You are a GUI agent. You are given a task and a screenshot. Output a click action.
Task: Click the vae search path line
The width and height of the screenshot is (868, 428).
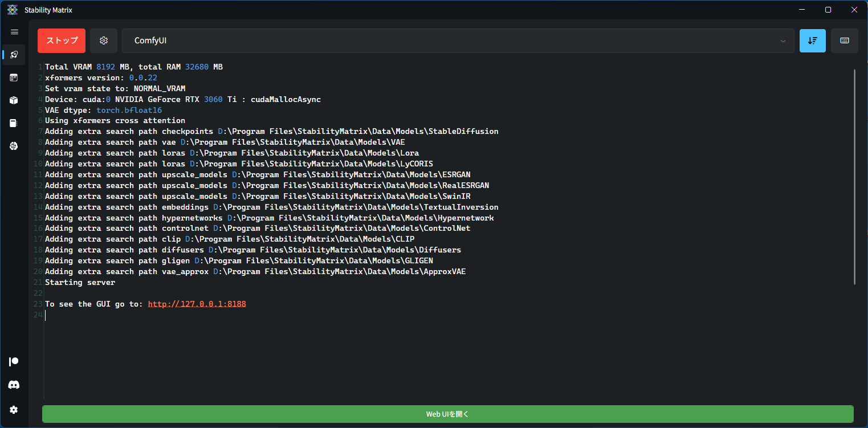[225, 142]
